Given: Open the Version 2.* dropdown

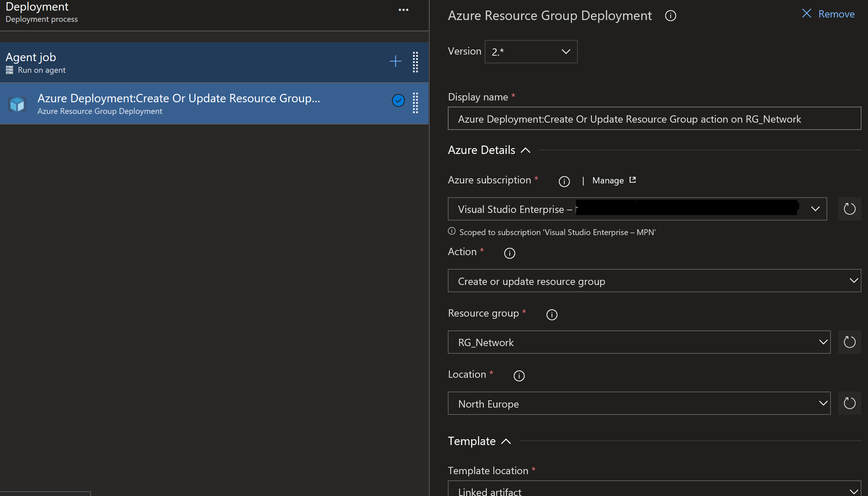Looking at the screenshot, I should pyautogui.click(x=531, y=52).
